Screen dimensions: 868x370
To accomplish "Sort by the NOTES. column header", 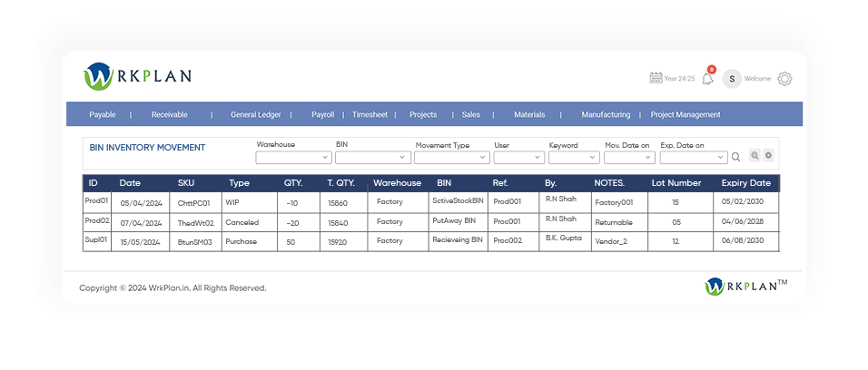I will (609, 183).
